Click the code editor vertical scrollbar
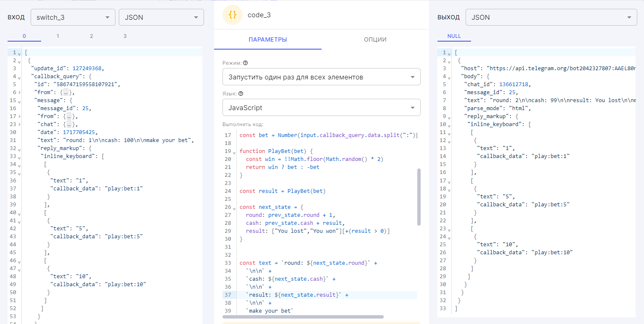 (419, 197)
